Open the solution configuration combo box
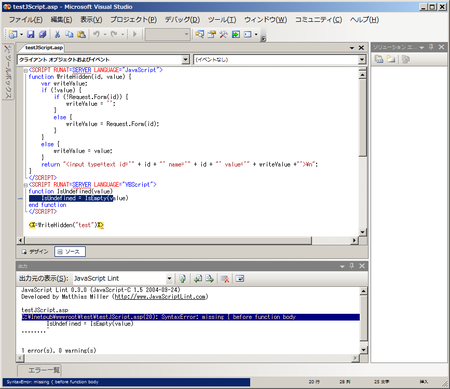Viewport: 450px width, 389px height. pyautogui.click(x=167, y=34)
